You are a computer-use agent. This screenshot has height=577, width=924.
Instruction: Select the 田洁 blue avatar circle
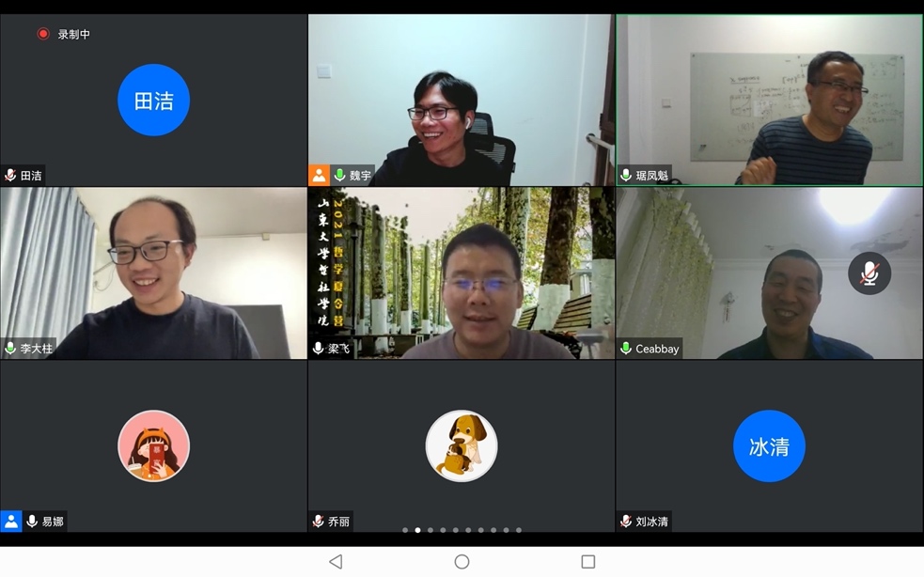154,101
